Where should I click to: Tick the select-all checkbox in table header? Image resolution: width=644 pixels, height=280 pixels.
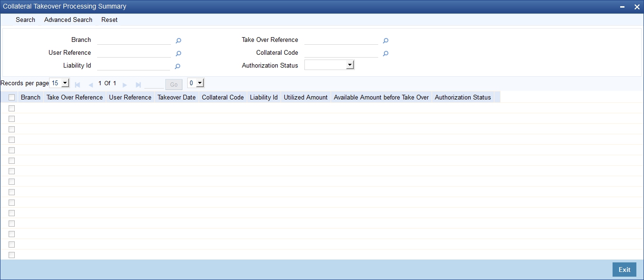[12, 97]
